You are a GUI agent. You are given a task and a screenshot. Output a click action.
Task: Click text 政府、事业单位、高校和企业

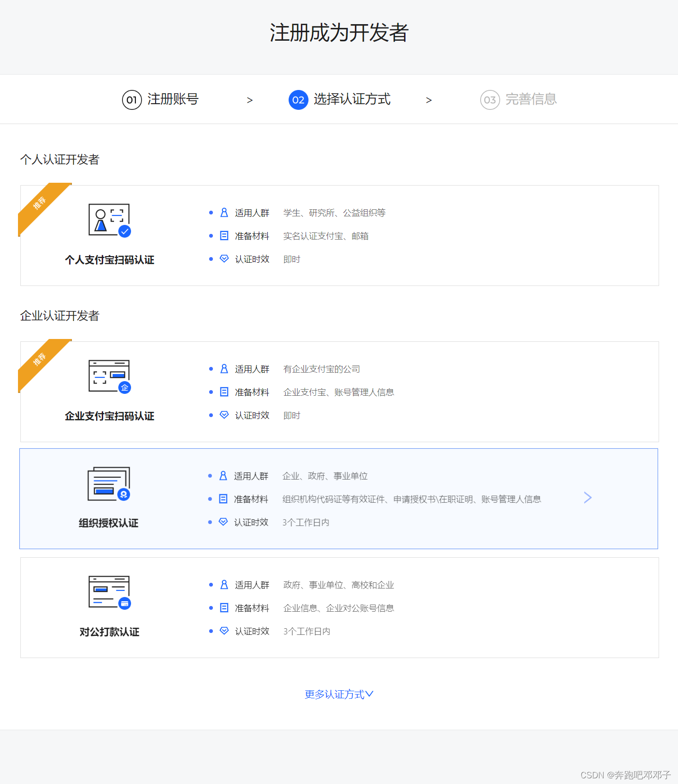[339, 585]
